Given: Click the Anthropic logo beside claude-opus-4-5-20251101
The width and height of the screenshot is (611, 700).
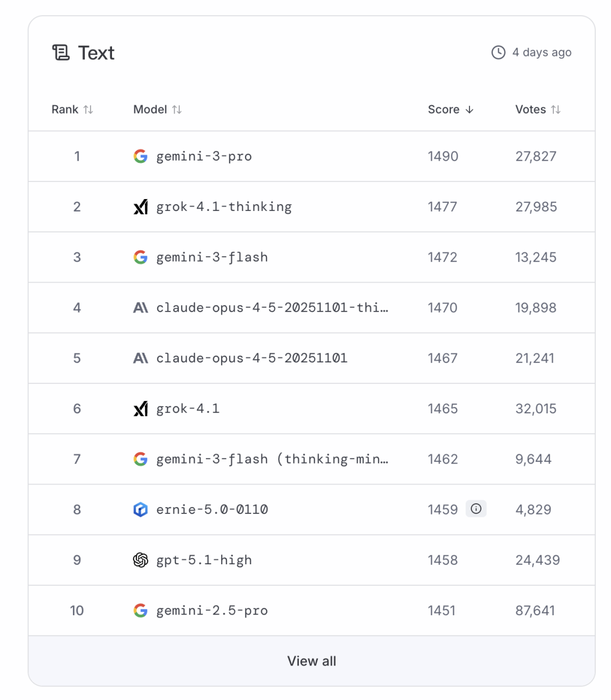Looking at the screenshot, I should tap(140, 358).
